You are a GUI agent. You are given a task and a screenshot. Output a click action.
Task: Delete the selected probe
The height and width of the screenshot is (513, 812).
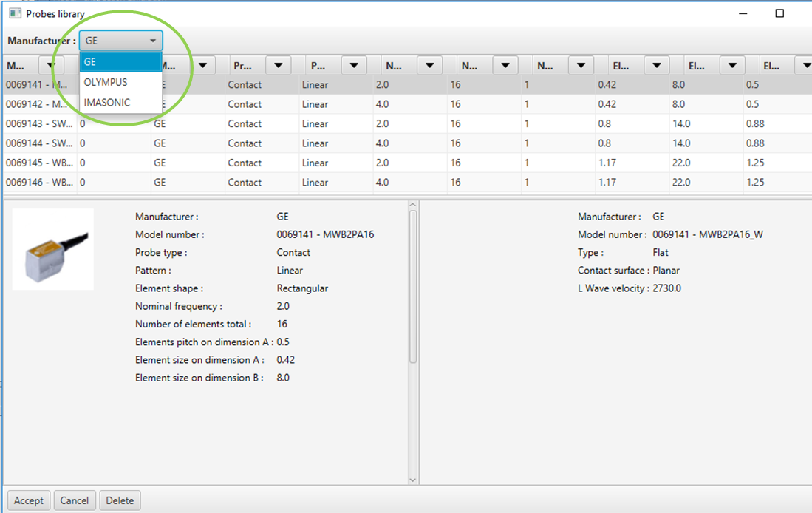coord(120,500)
